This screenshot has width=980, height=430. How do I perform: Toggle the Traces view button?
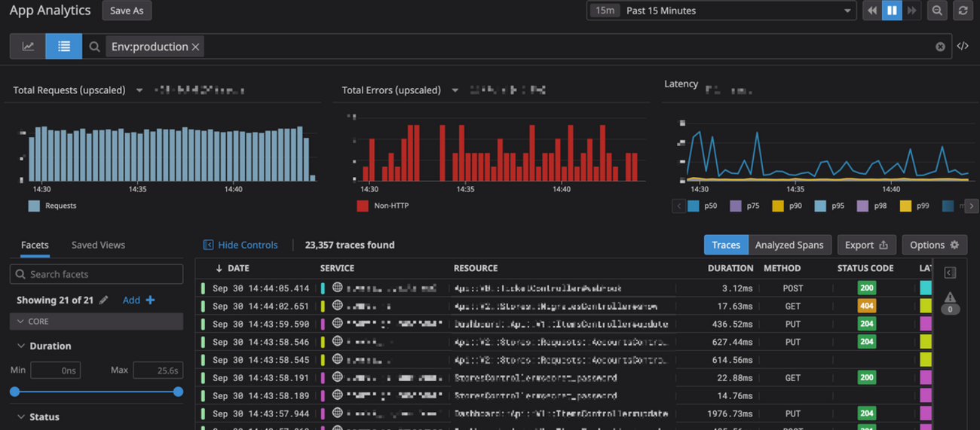tap(725, 245)
